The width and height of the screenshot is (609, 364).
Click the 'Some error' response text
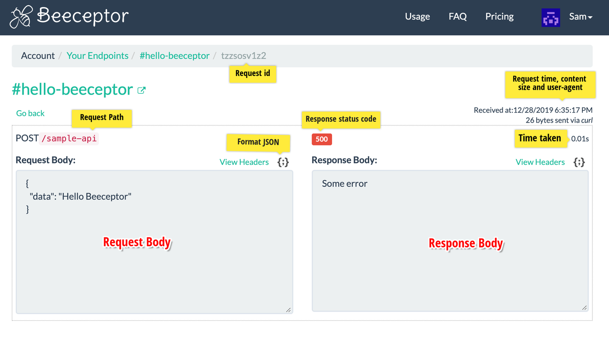tap(344, 183)
